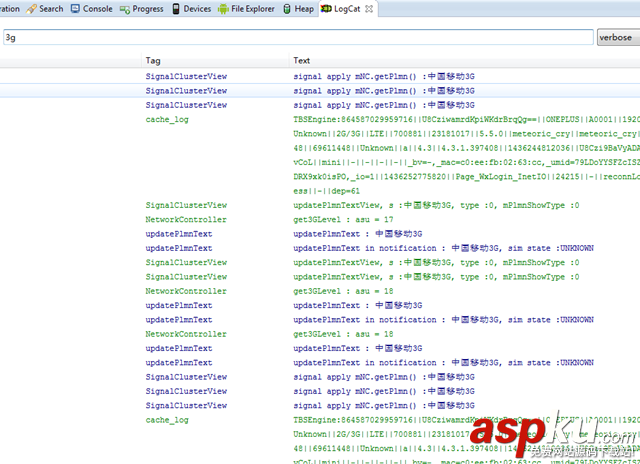Click the Tag column header
The image size is (640, 464).
[153, 61]
